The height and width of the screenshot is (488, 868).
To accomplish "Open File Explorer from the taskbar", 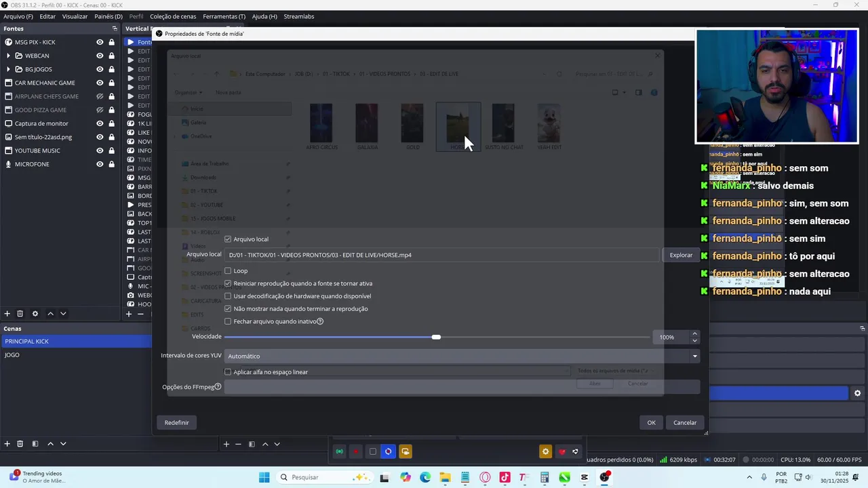I will point(445,477).
